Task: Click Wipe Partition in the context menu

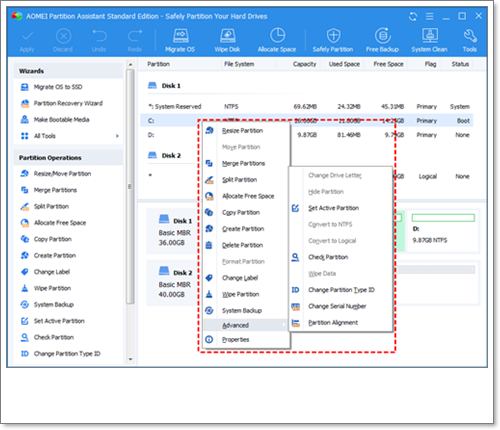Action: tap(246, 294)
